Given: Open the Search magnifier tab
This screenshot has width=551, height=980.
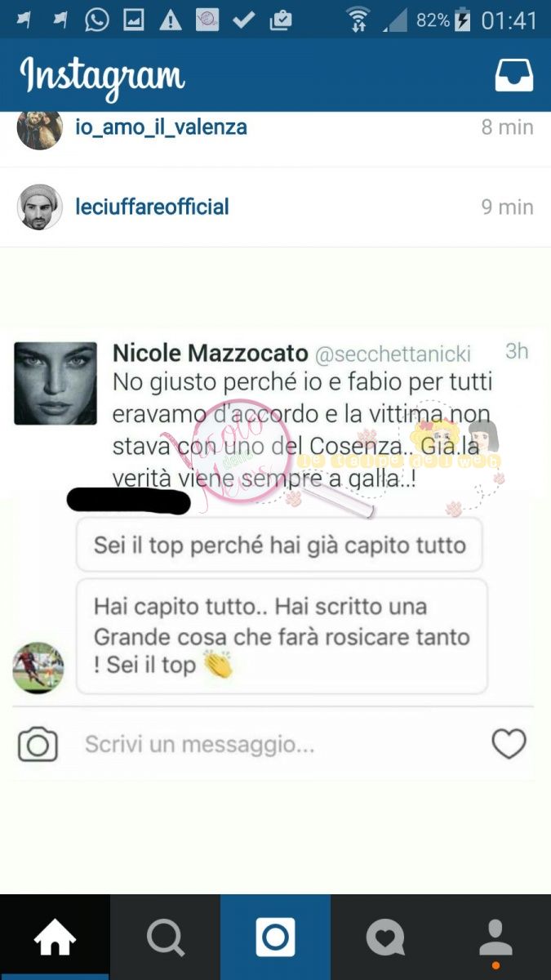Looking at the screenshot, I should point(165,938).
